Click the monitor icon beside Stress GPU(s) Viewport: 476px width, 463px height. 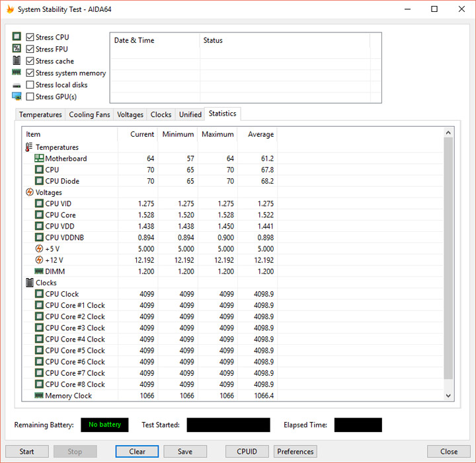click(17, 96)
